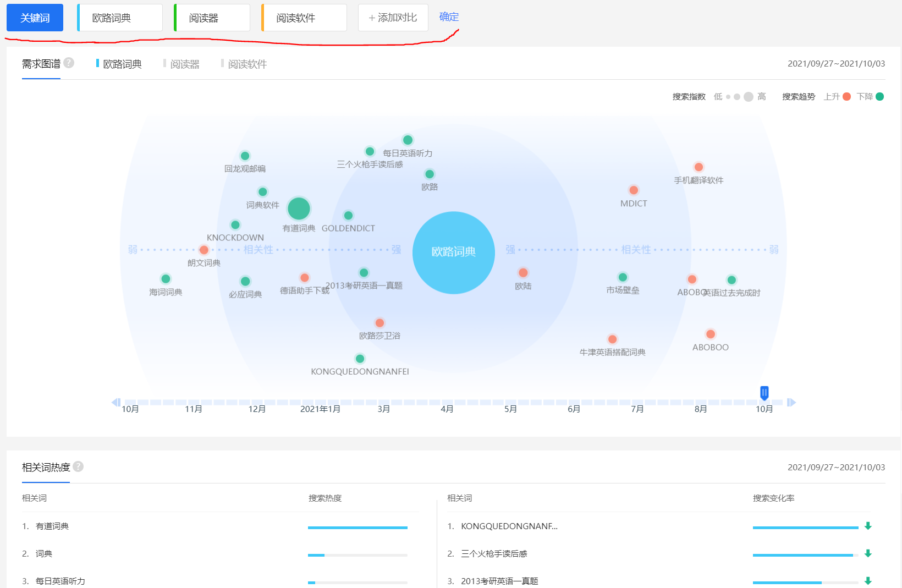Open the 相关词热度 section tab
Image resolution: width=902 pixels, height=588 pixels.
(x=46, y=468)
